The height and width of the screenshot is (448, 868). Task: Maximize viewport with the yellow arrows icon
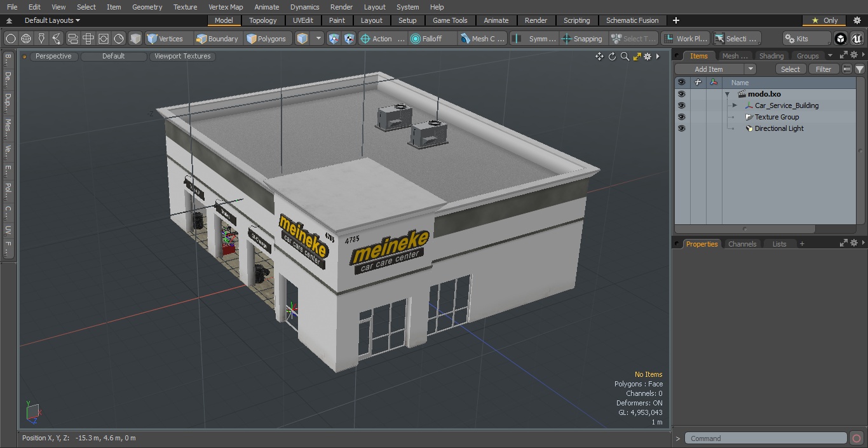[x=637, y=57]
